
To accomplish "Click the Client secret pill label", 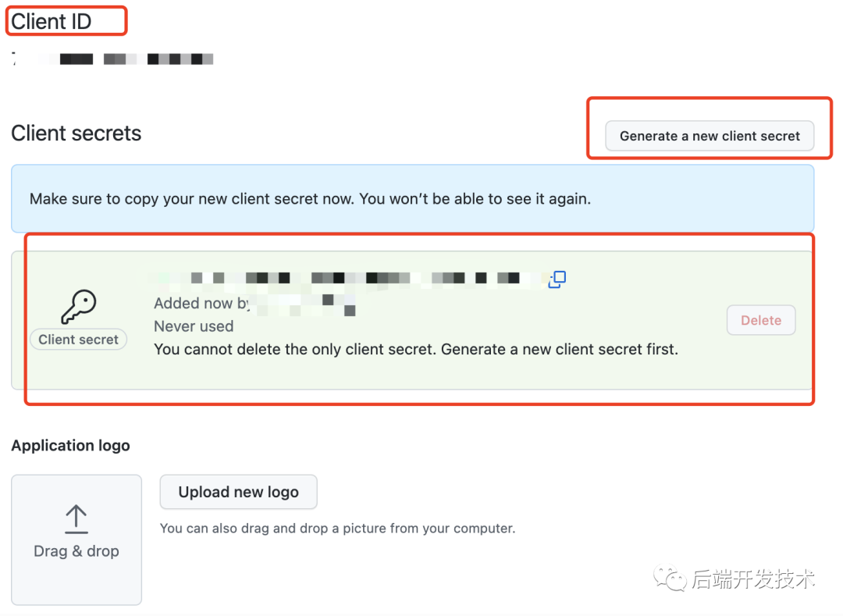I will pos(77,339).
